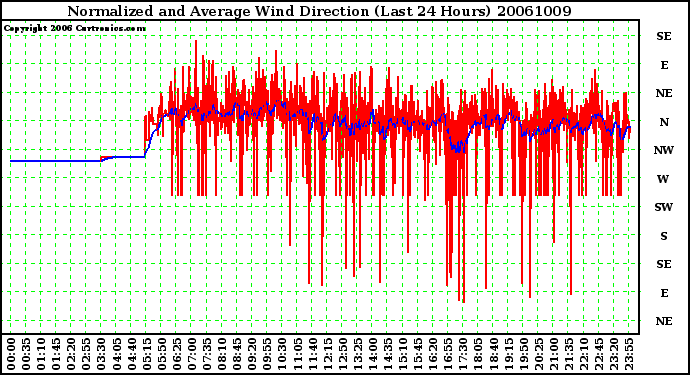Viewport: 690px width, 375px height.
Task: Click the 16:55 time label
Action: pos(448,354)
